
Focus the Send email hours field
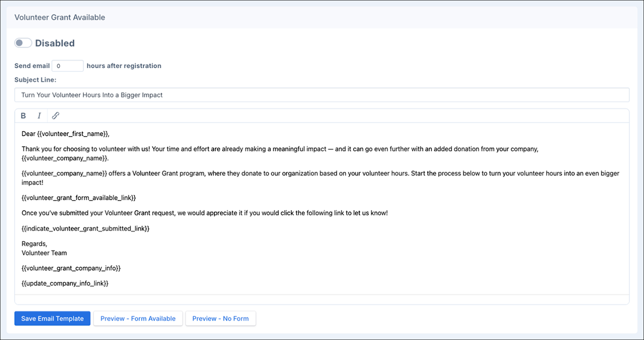tap(68, 66)
